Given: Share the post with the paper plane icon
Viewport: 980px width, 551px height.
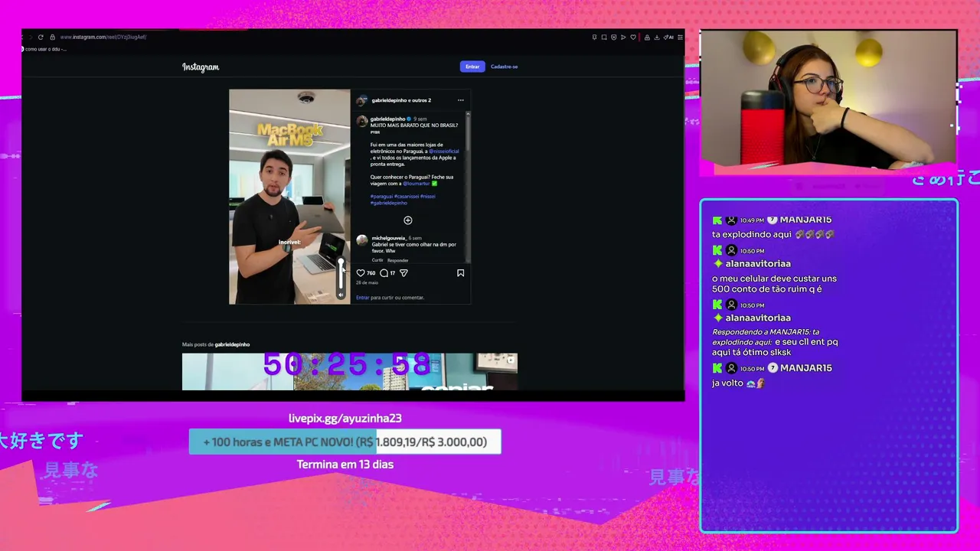Looking at the screenshot, I should pos(403,272).
